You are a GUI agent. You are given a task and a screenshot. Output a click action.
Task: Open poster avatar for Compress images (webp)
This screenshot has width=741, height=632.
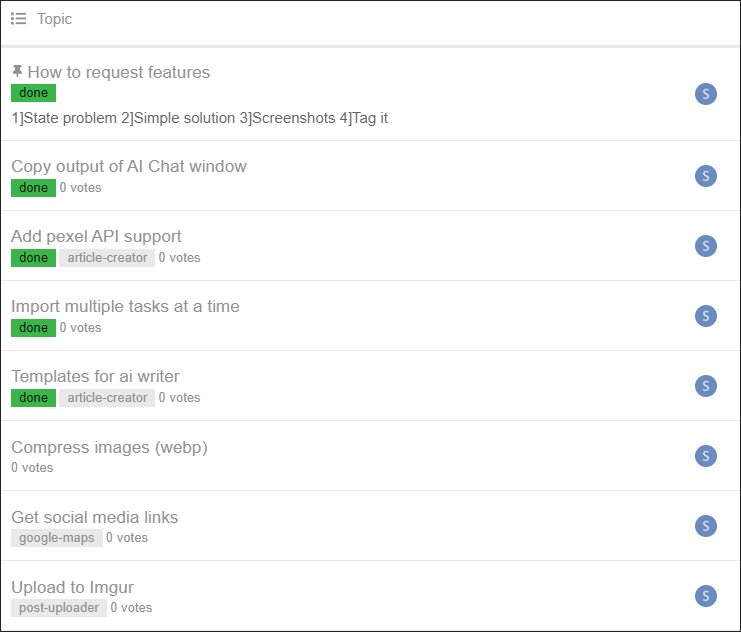coord(706,456)
